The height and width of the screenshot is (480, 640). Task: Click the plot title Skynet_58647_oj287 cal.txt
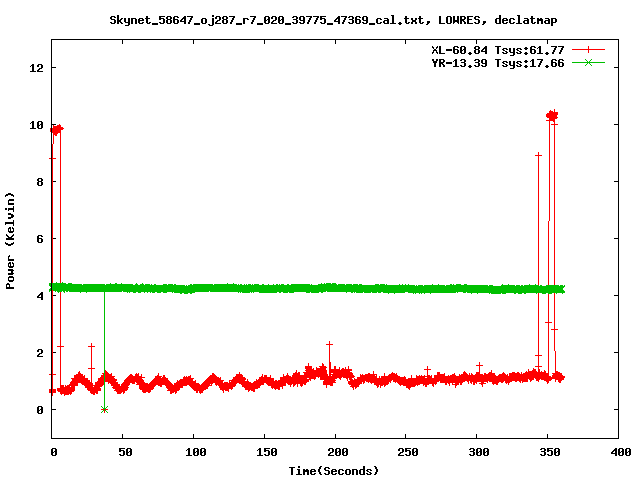pyautogui.click(x=333, y=20)
